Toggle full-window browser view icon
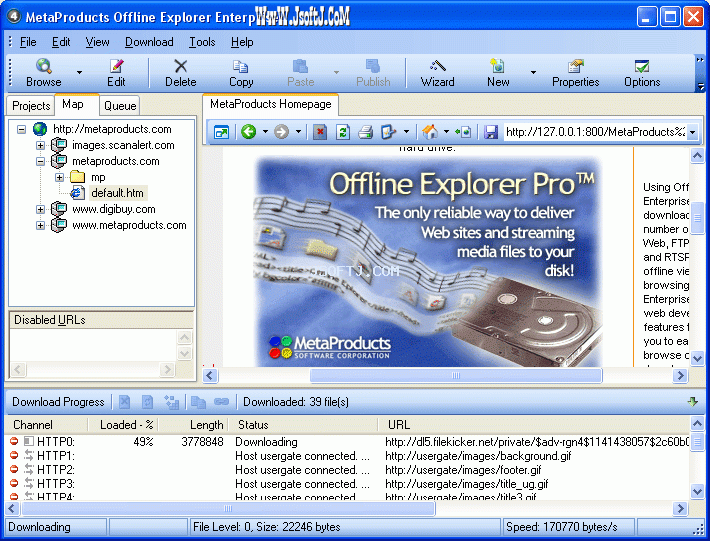This screenshot has height=541, width=710. [x=221, y=132]
